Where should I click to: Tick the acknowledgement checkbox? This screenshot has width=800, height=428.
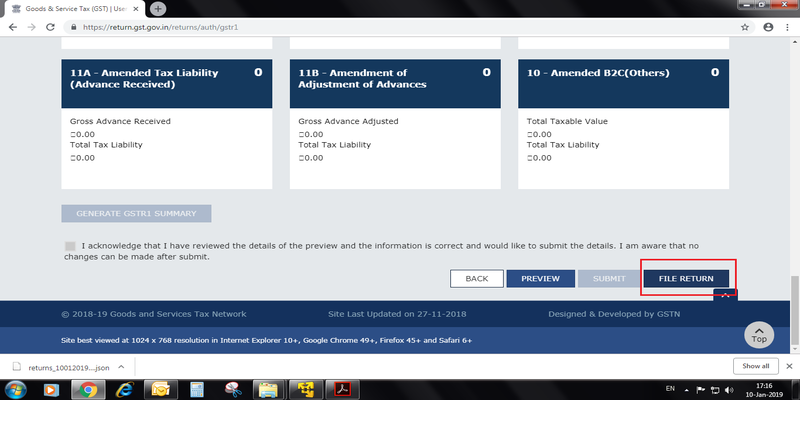tap(70, 245)
